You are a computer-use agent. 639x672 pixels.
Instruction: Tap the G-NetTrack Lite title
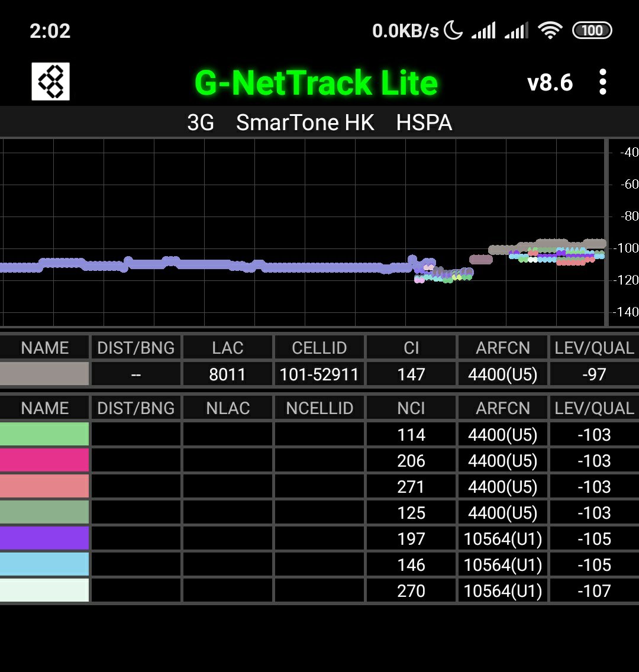point(317,82)
